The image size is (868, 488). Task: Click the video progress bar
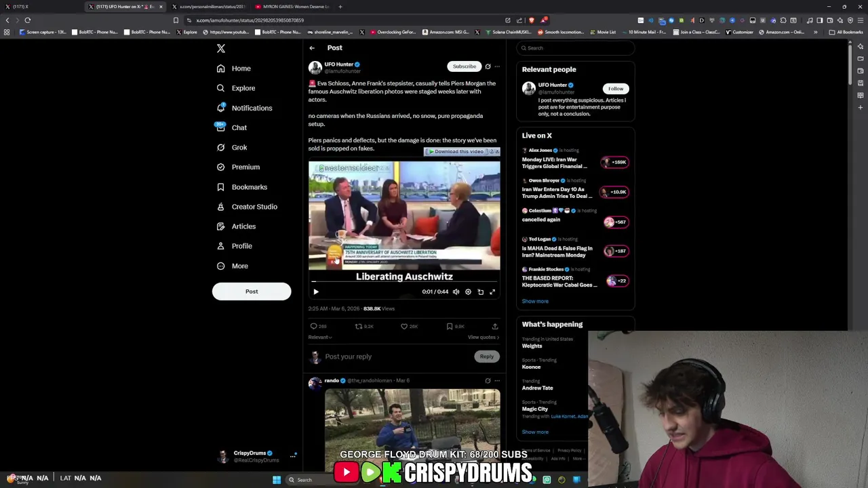404,281
